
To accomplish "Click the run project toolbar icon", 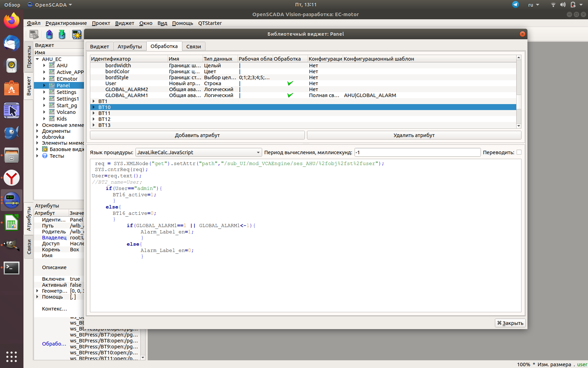I will (34, 34).
